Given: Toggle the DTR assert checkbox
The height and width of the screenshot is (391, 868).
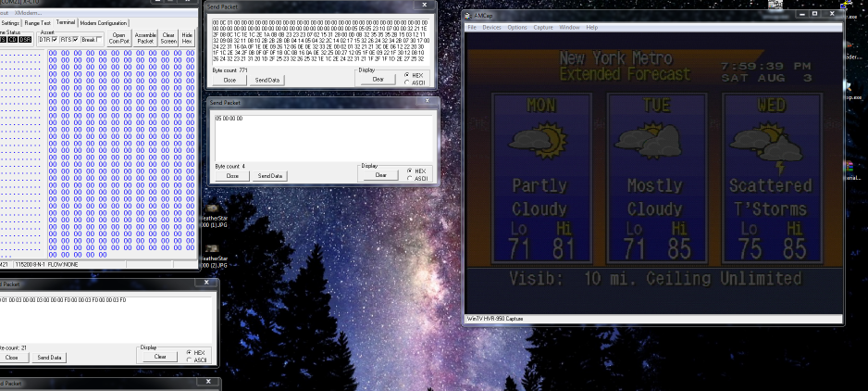Looking at the screenshot, I should [55, 39].
